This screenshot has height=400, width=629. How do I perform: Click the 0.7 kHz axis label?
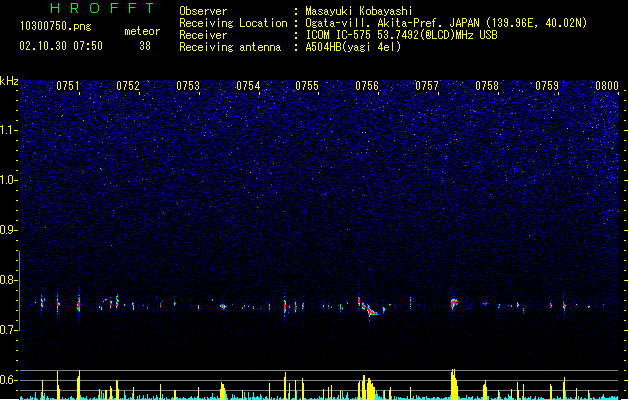point(8,330)
